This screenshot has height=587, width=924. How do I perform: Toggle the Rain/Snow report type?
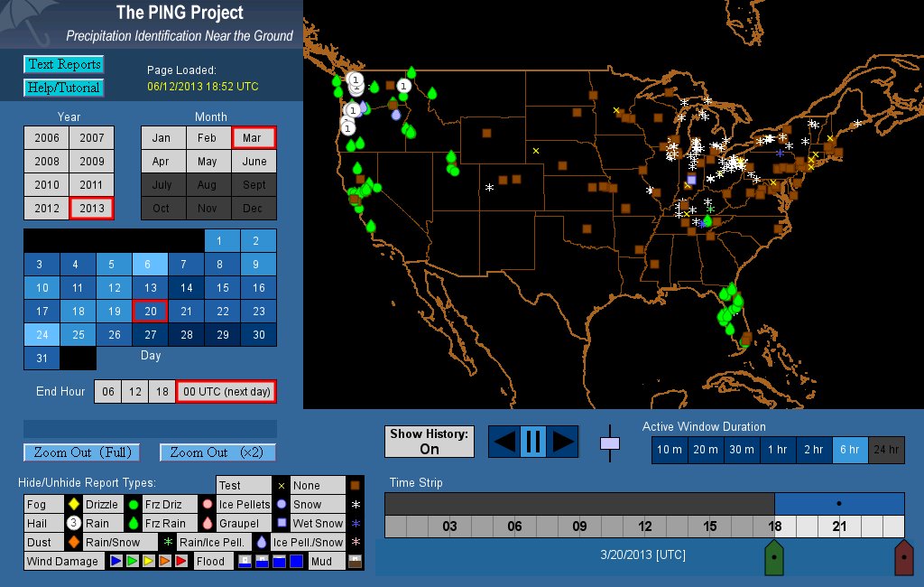[x=112, y=543]
